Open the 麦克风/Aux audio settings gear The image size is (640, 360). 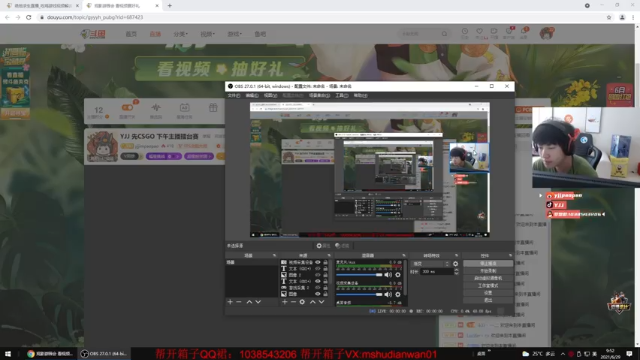[x=398, y=275]
